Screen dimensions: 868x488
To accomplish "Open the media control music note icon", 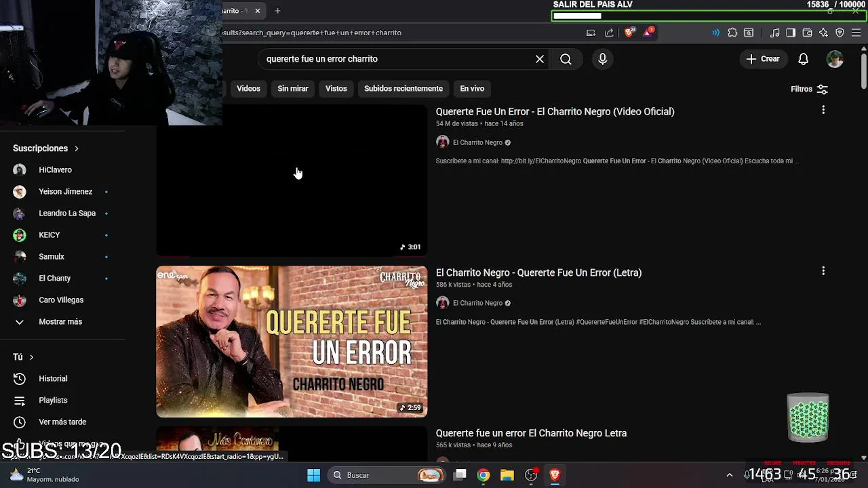I will coord(775,33).
